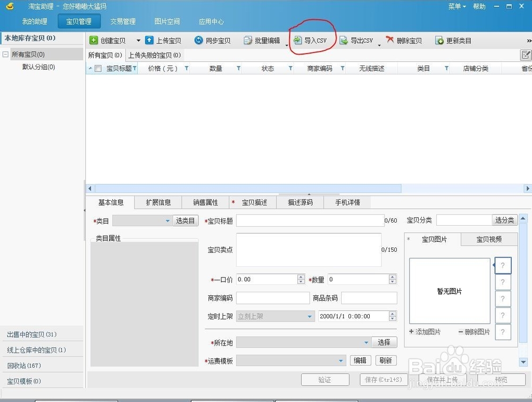
Task: Click into the 宝贝卖点 text area
Action: tap(309, 250)
